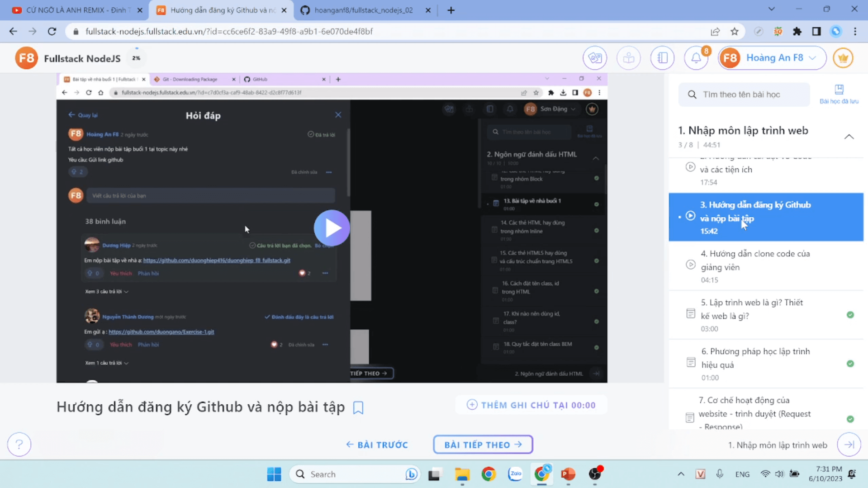This screenshot has width=868, height=488.
Task: Open lesson '6. Phương pháp học lập trình'
Action: tap(766, 364)
